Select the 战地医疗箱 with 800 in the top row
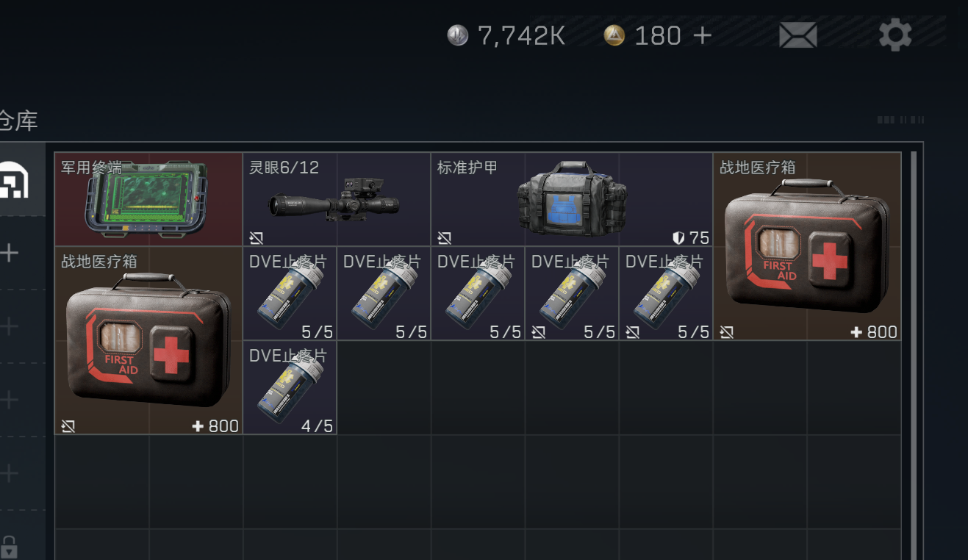The height and width of the screenshot is (560, 968). pyautogui.click(x=807, y=246)
